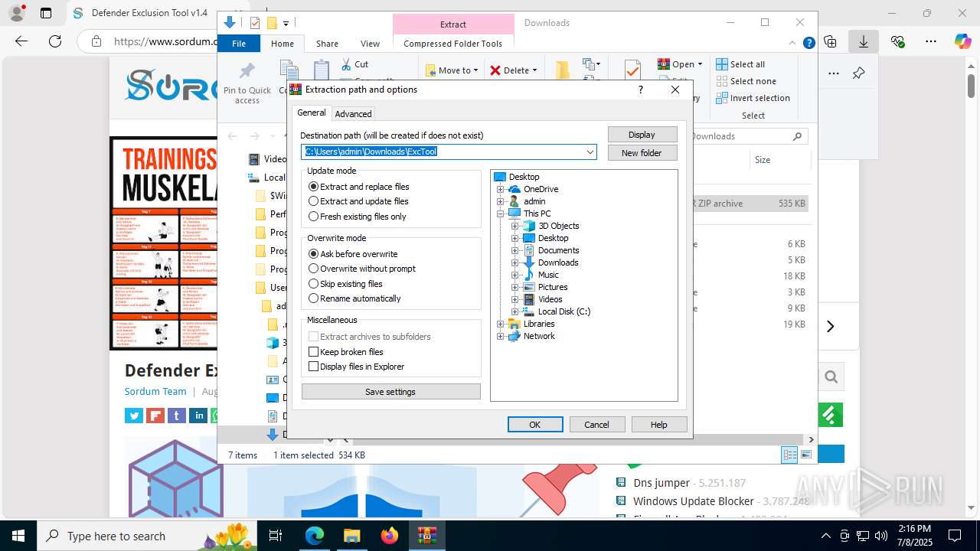
Task: Open the destination path dropdown arrow
Action: coord(590,152)
